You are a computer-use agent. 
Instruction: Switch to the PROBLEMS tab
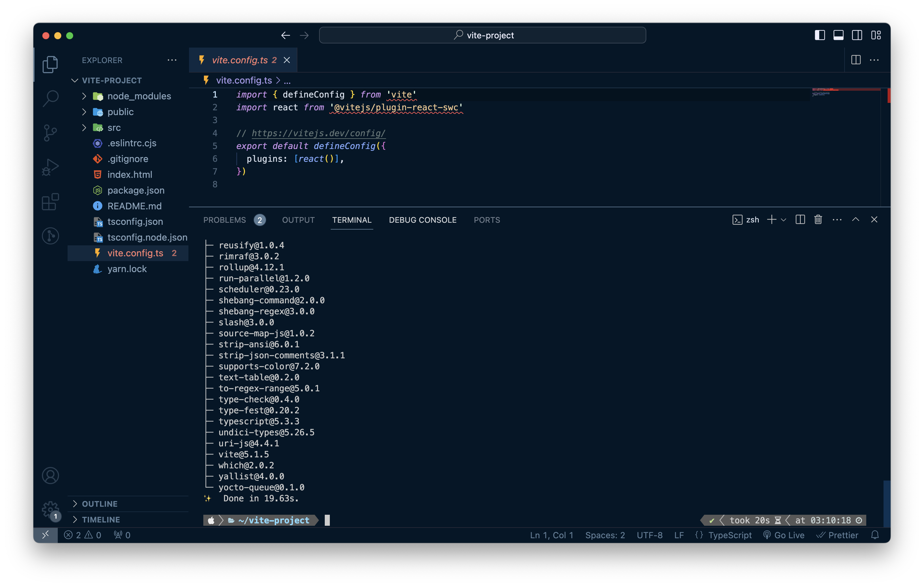click(224, 220)
